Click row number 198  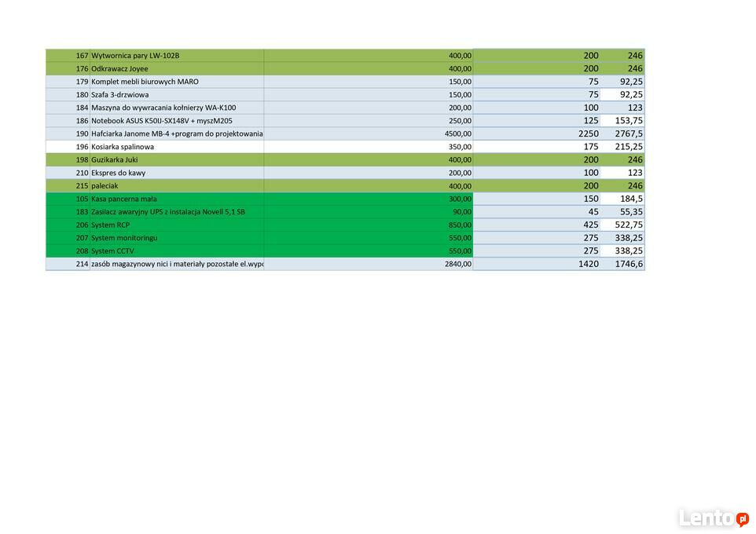pos(68,159)
